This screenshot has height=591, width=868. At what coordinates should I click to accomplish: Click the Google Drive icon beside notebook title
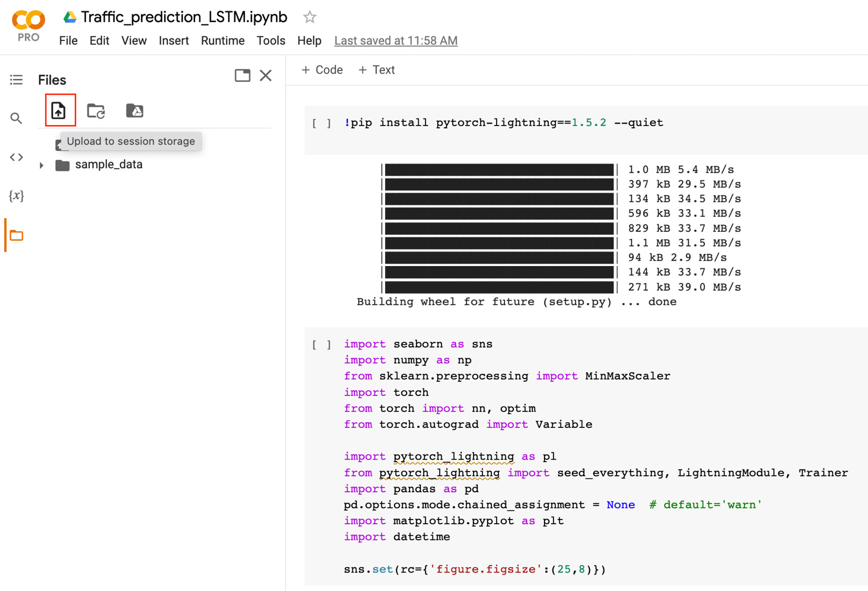69,17
